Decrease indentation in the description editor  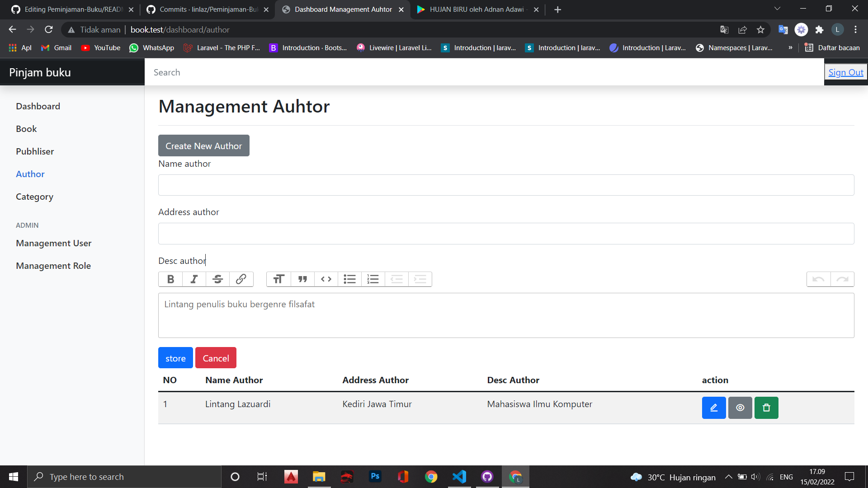coord(397,279)
